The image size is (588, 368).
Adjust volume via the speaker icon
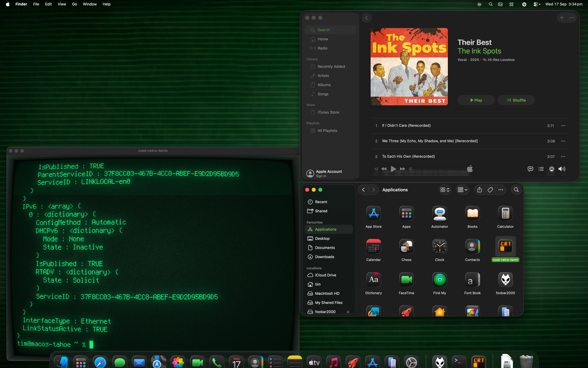[562, 169]
